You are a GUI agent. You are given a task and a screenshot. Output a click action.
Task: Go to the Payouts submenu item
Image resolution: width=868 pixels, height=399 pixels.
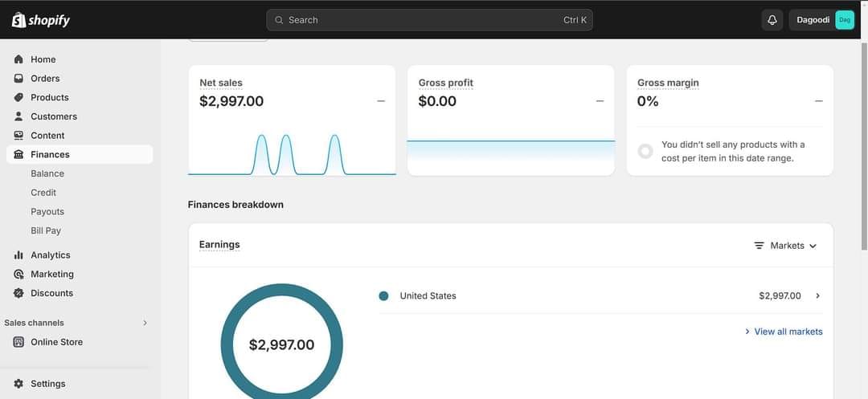(47, 212)
